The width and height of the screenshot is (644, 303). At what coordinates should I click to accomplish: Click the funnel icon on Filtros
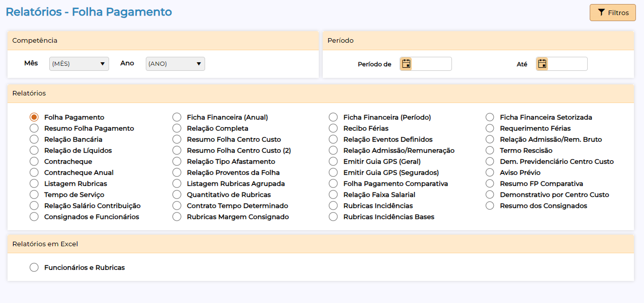(601, 13)
